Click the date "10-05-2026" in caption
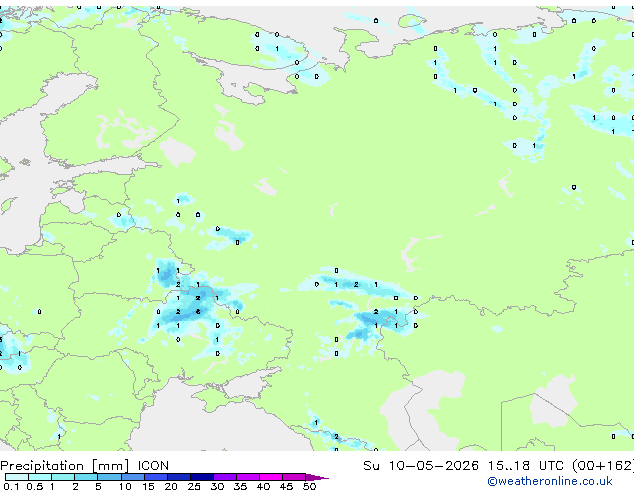This screenshot has width=634, height=490. pyautogui.click(x=433, y=466)
